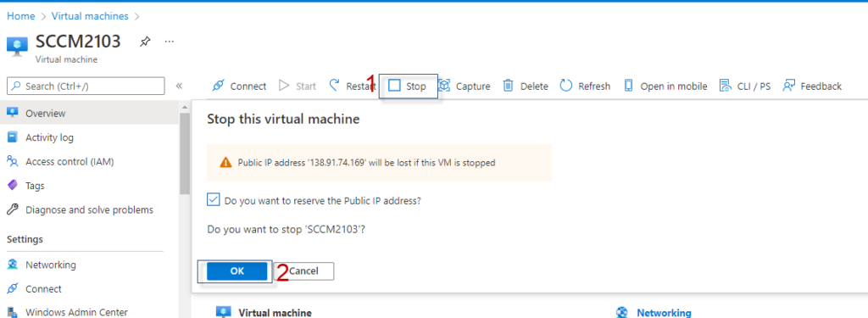
Task: Click the Feedback toolbar button
Action: (x=812, y=86)
